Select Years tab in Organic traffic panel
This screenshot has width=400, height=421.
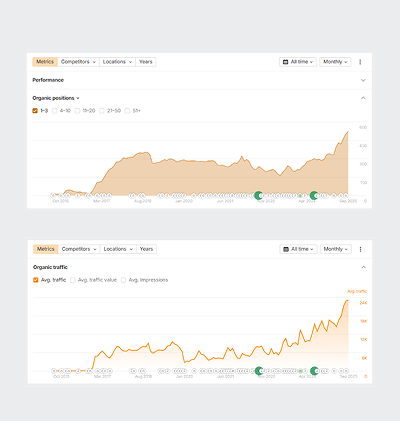pyautogui.click(x=146, y=249)
